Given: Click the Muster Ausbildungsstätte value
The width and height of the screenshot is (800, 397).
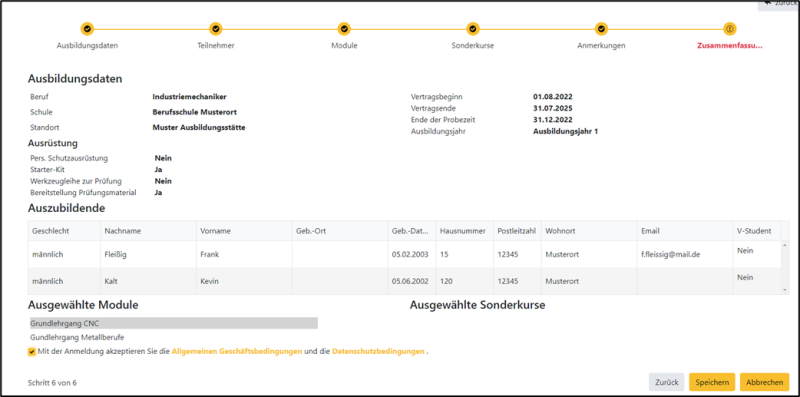Looking at the screenshot, I should click(198, 128).
